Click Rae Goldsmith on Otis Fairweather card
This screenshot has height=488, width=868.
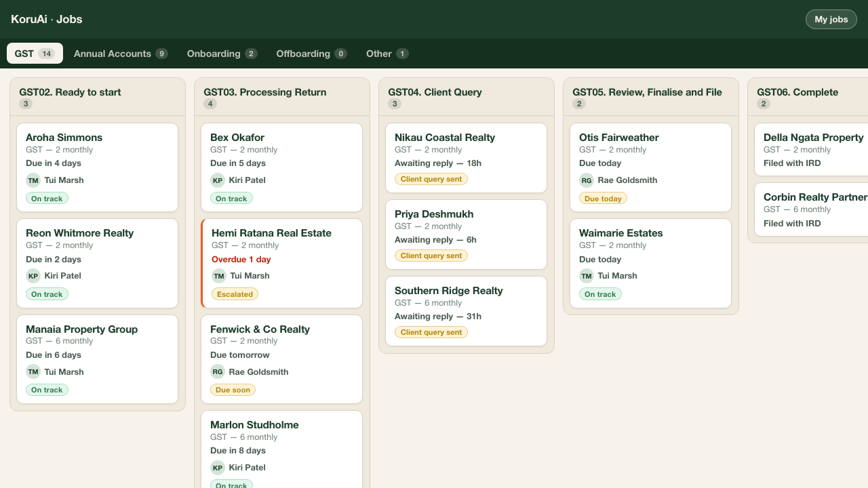point(628,180)
